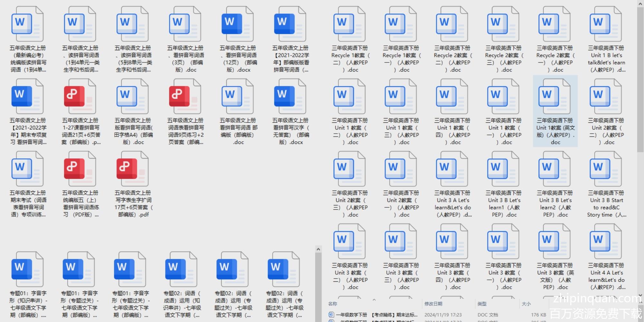Select file name Unit 3 B Start to read&C Story time
This screenshot has width=644, height=322.
coord(606,204)
